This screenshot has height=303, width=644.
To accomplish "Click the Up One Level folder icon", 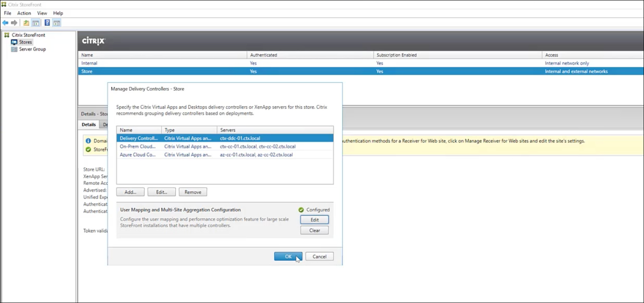I will click(27, 23).
